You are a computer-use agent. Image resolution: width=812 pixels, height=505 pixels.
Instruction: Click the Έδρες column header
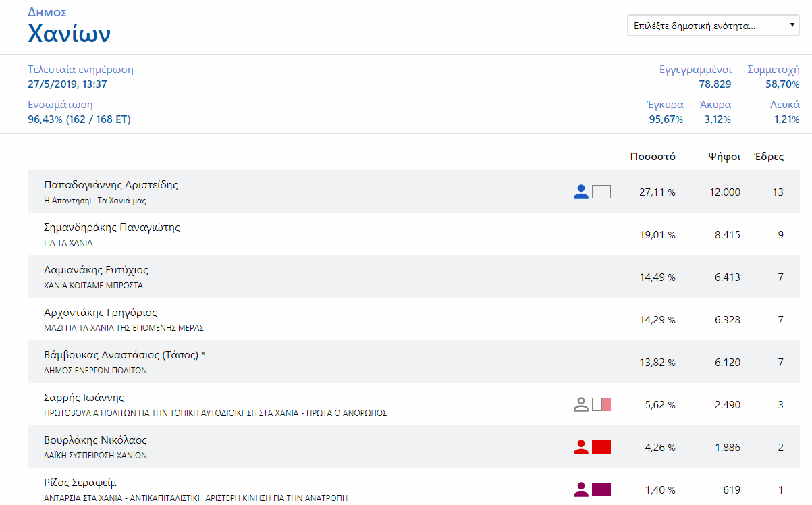point(769,157)
